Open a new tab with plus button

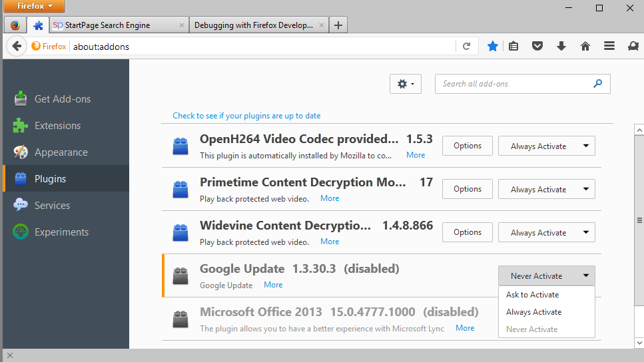tap(338, 25)
